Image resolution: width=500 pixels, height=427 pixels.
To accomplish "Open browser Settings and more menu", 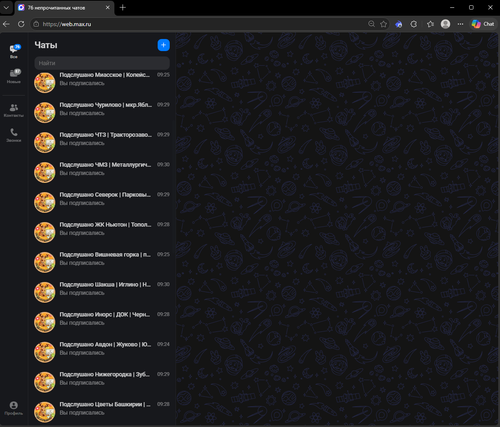I will tap(460, 24).
